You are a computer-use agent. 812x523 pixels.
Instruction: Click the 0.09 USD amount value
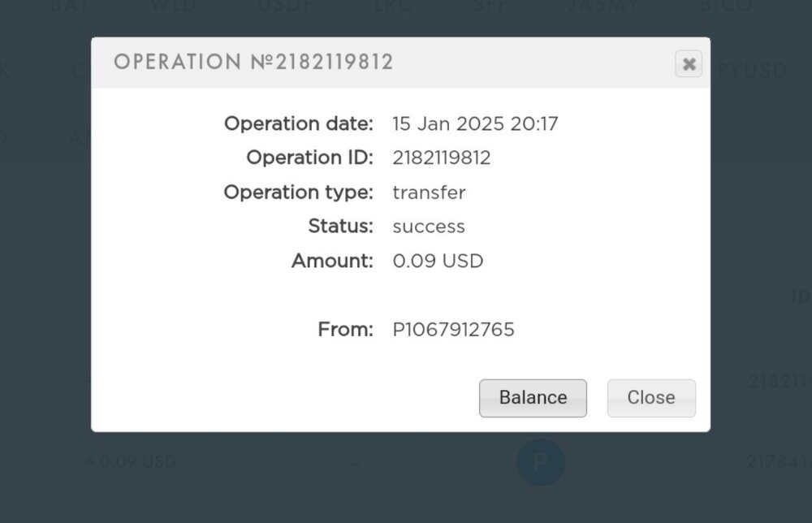click(438, 261)
